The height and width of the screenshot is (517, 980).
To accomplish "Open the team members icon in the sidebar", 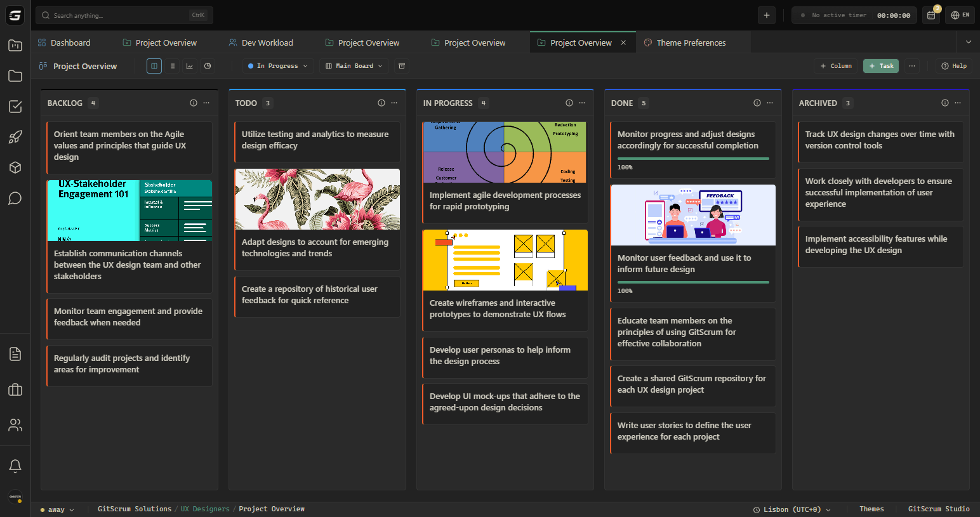I will pos(15,425).
